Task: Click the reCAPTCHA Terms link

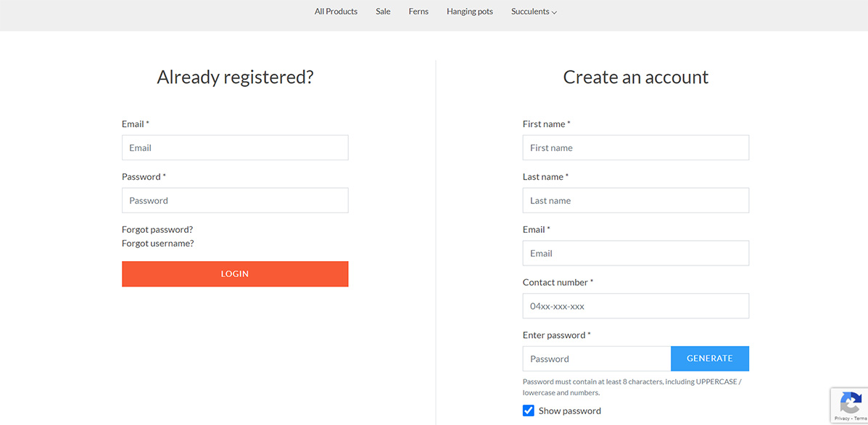Action: pos(860,418)
